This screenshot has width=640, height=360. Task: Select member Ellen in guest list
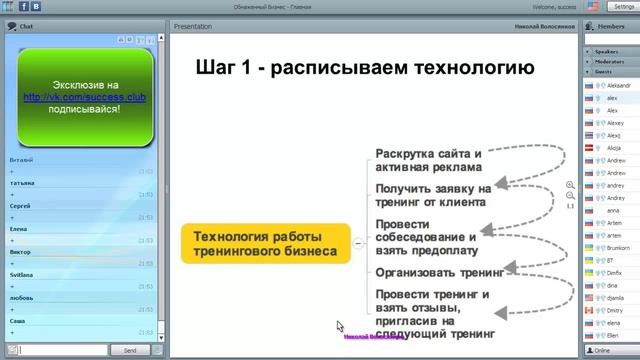(x=612, y=336)
